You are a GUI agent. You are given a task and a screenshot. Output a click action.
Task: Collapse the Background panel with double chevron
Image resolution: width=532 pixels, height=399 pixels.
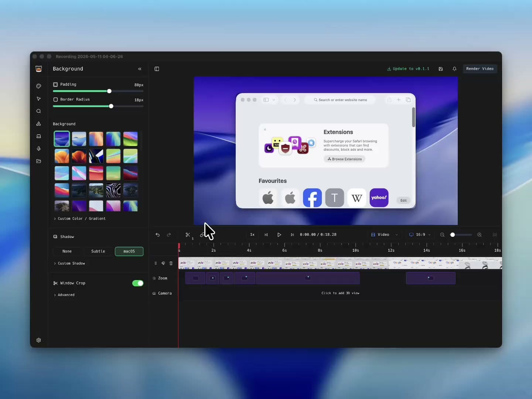click(140, 69)
